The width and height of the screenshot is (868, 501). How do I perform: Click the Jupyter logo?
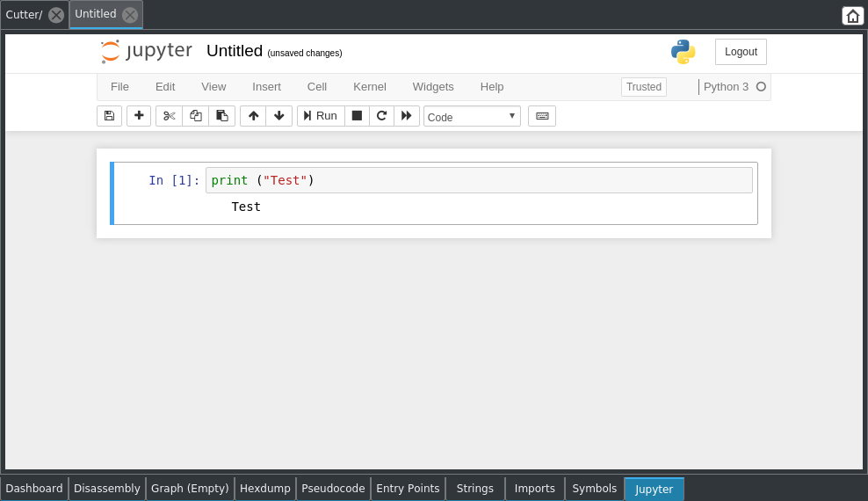(x=146, y=52)
